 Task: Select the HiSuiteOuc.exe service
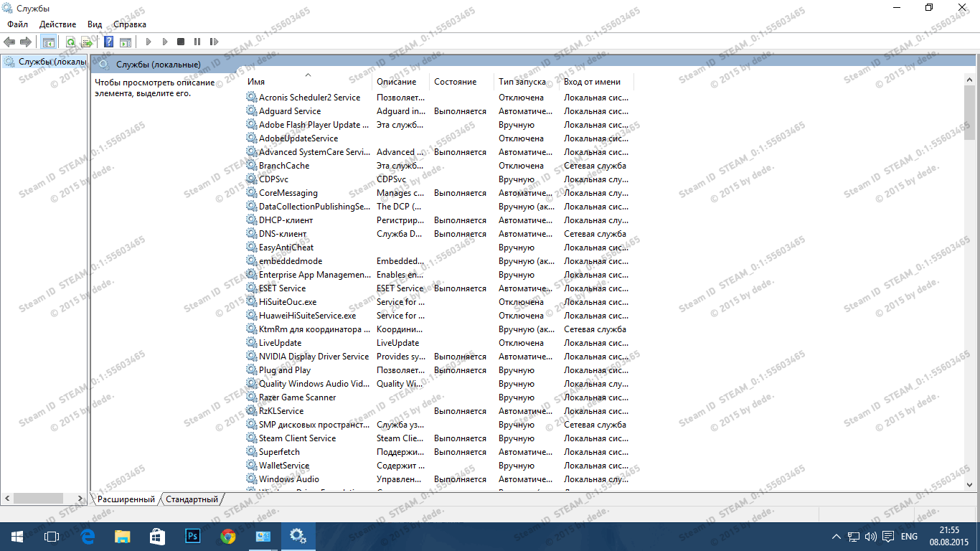(x=288, y=302)
